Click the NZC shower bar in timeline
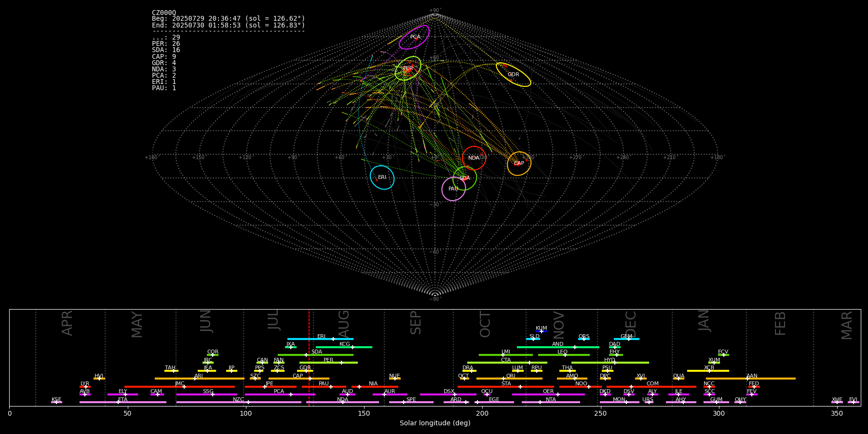The image size is (868, 434). click(x=239, y=402)
